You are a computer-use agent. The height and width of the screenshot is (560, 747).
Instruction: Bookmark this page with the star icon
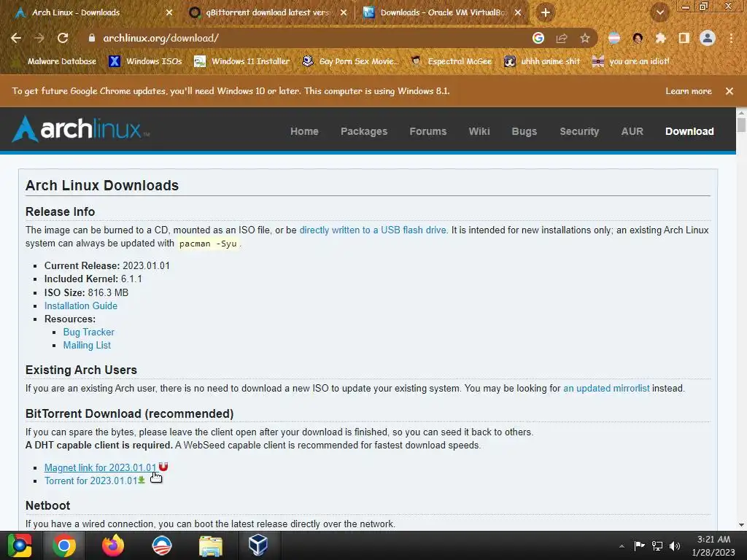coord(585,38)
